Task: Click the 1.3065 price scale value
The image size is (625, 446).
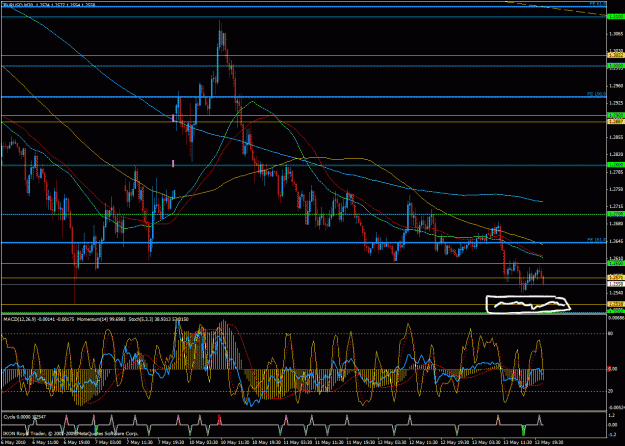Action: click(x=615, y=34)
